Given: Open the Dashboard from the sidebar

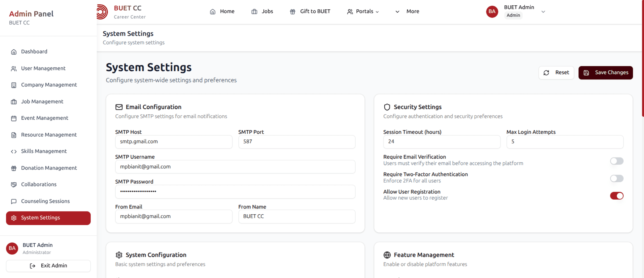Looking at the screenshot, I should click(34, 52).
